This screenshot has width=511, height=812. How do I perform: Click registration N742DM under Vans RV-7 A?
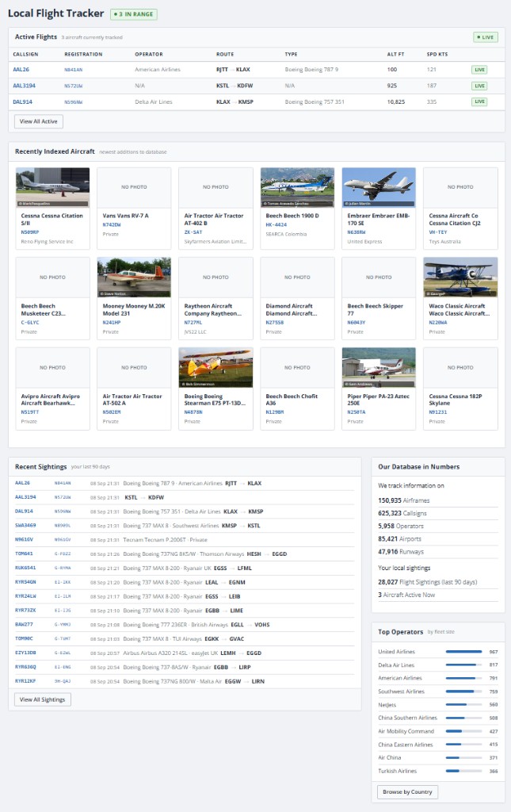tap(112, 225)
